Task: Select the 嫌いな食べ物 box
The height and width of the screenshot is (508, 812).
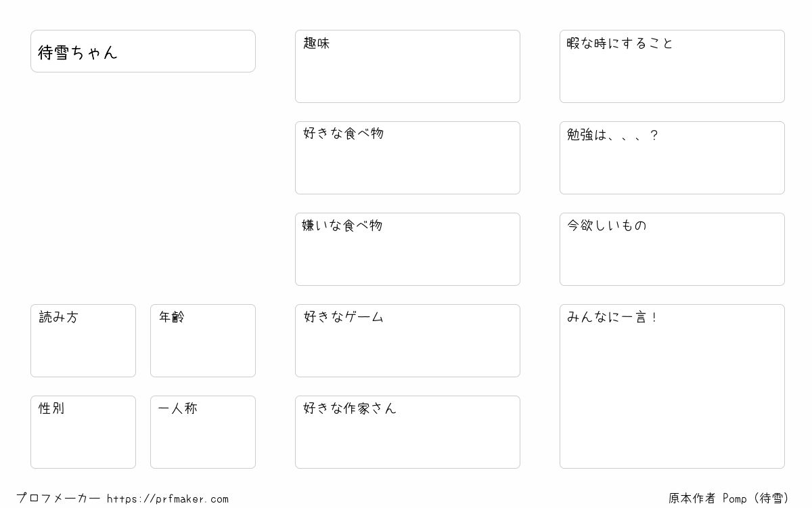Action: (407, 249)
